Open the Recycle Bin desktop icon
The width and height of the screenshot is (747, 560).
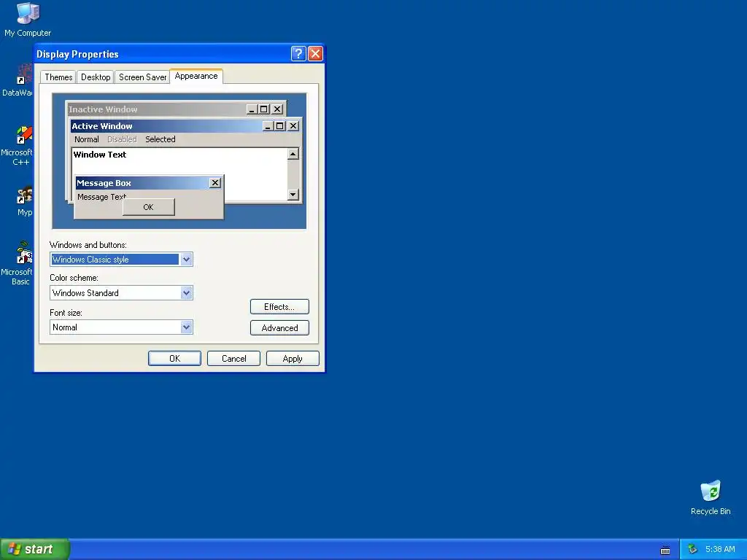[711, 497]
